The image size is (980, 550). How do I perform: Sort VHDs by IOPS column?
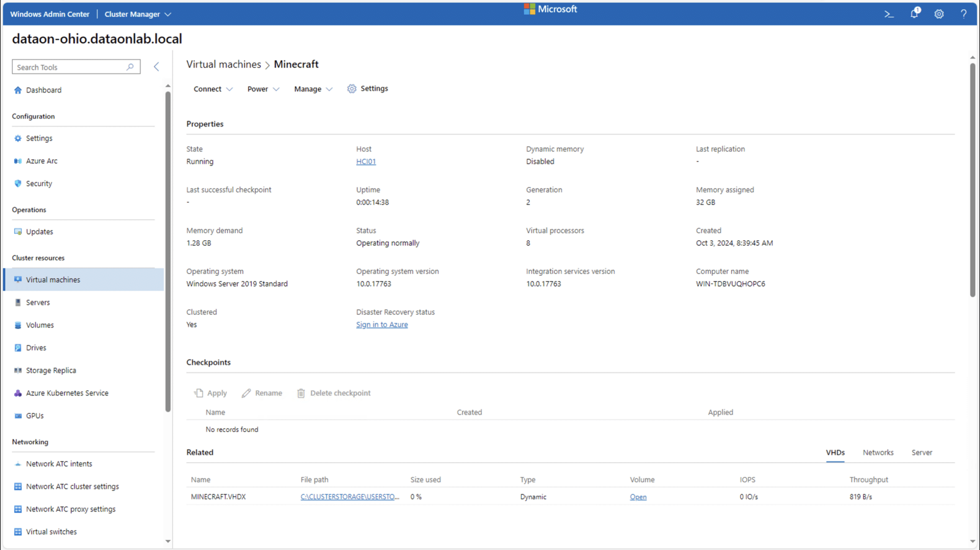[747, 480]
